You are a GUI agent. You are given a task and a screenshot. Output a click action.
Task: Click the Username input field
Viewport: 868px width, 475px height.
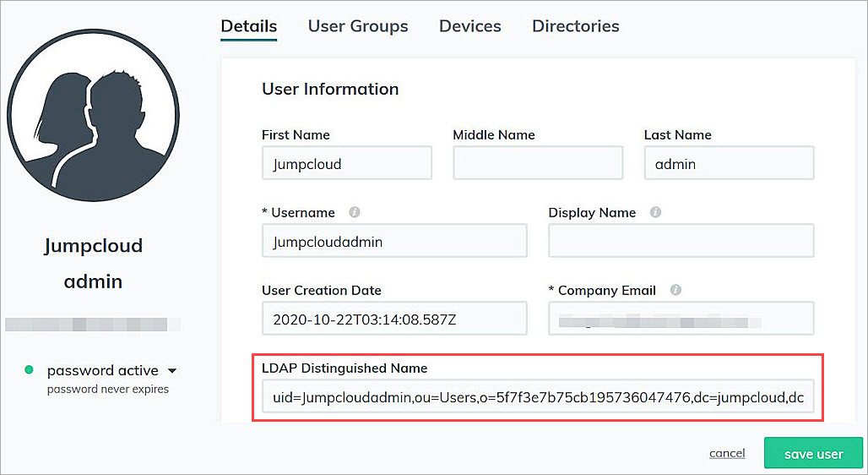[394, 241]
